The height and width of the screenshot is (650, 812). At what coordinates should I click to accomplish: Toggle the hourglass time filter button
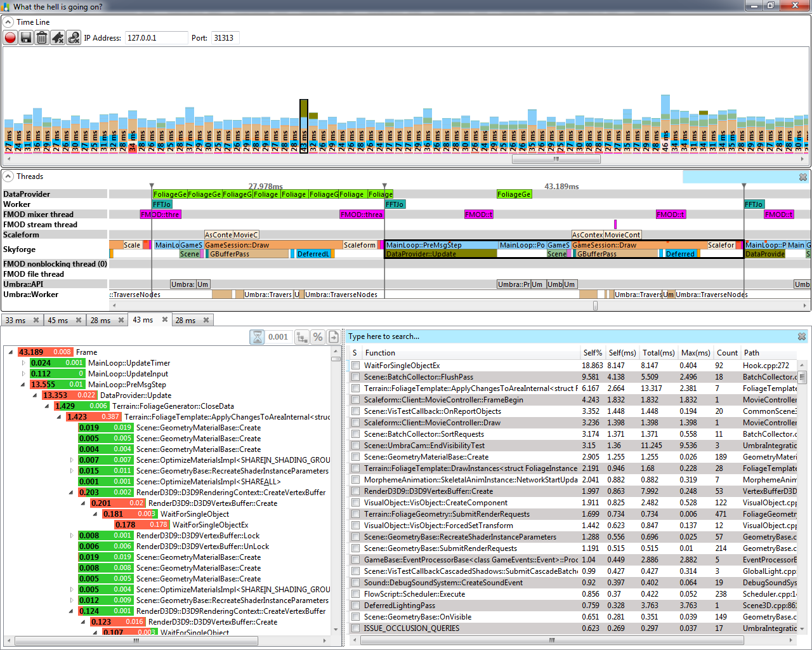tap(258, 337)
